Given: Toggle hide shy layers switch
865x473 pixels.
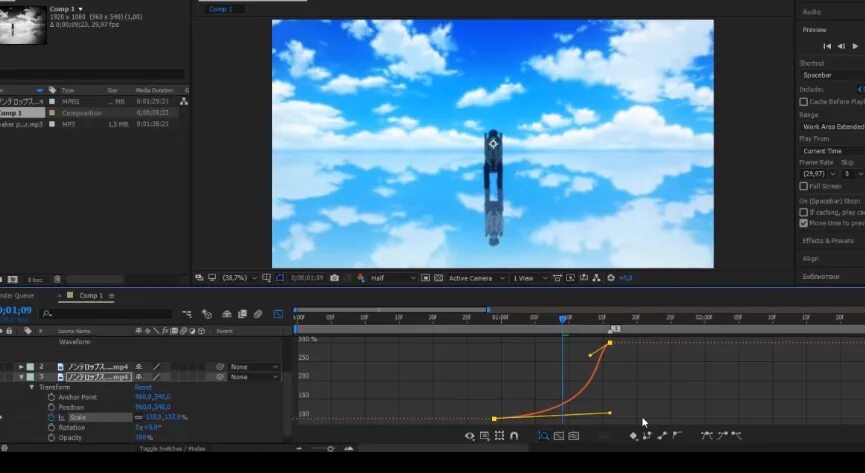Looking at the screenshot, I should pos(227,314).
